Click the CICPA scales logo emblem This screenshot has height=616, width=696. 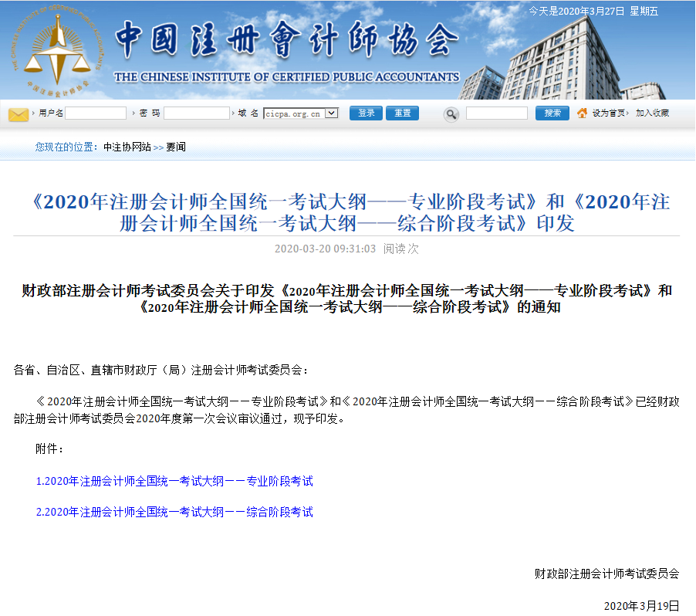tap(57, 49)
